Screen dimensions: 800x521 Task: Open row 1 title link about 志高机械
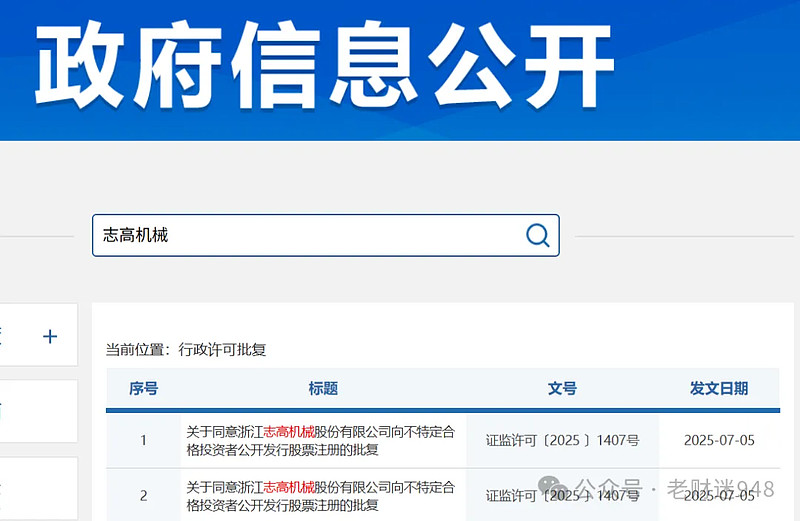320,441
